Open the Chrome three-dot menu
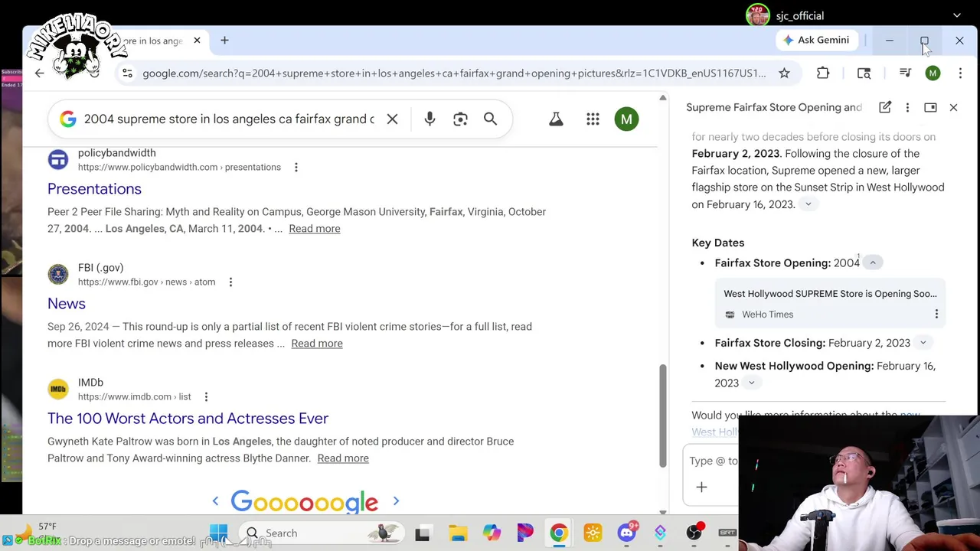980x551 pixels. point(960,73)
